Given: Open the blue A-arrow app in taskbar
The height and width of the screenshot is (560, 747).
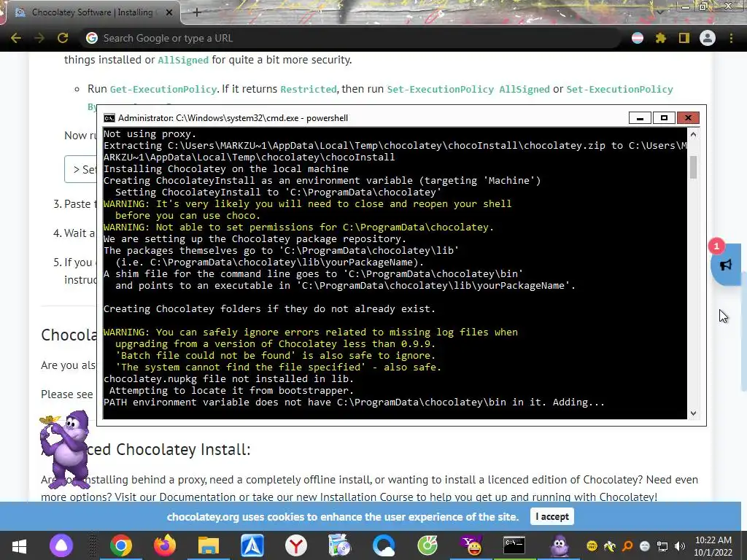Looking at the screenshot, I should pyautogui.click(x=252, y=545).
